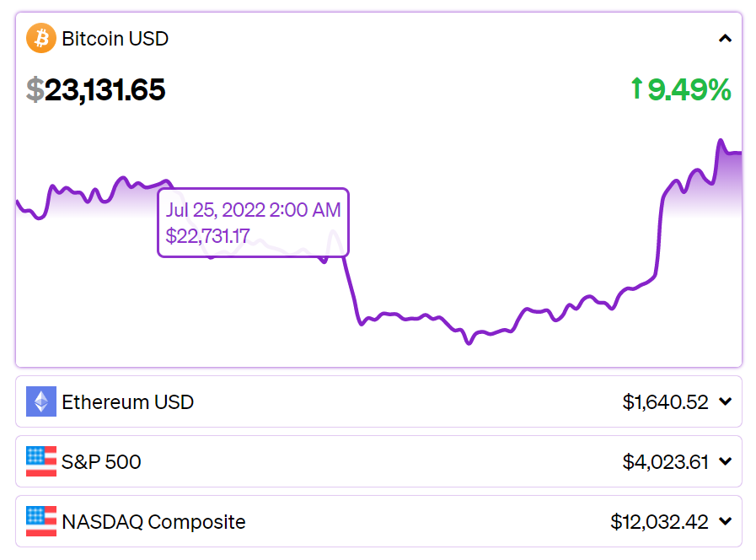756x560 pixels.
Task: Click the Jul 25, 2022 chart tooltip
Action: coord(253,223)
